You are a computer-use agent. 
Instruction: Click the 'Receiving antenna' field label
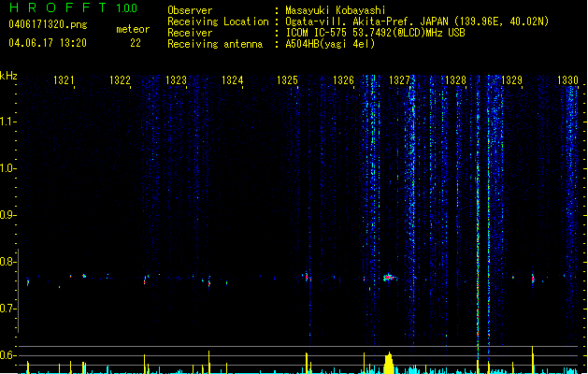215,44
